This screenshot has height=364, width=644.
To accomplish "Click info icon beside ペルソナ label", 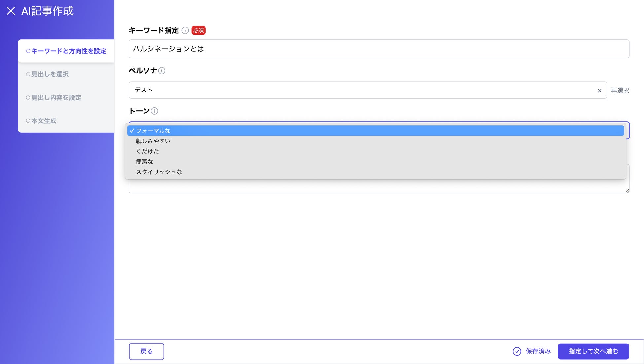I will (161, 71).
